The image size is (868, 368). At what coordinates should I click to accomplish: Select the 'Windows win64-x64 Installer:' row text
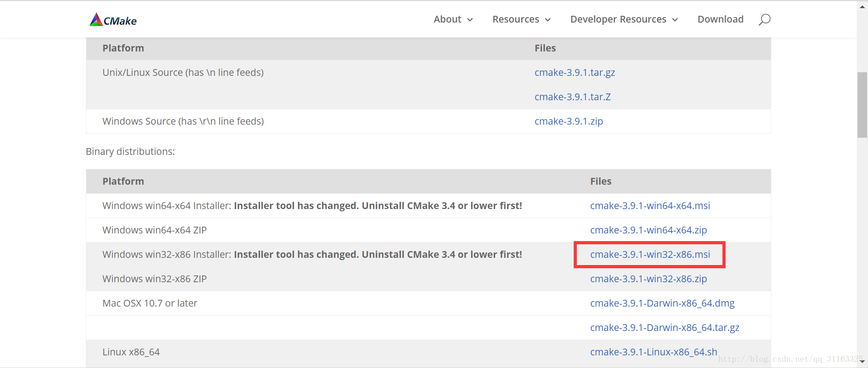[x=167, y=206]
